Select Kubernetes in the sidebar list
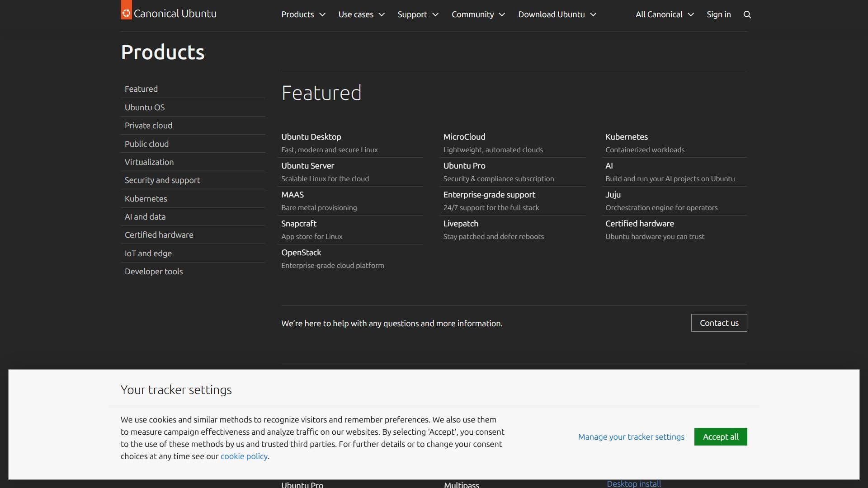The width and height of the screenshot is (868, 488). click(193, 199)
